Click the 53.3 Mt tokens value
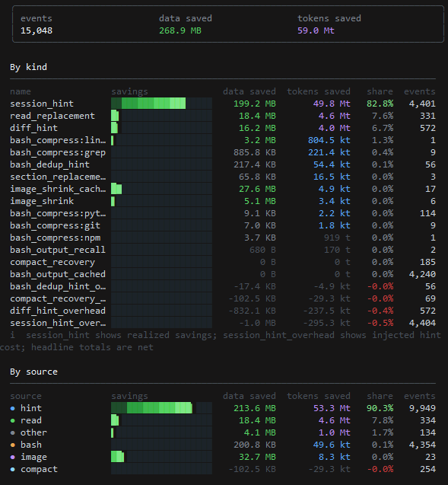Screen dimensions: 448x485 332,408
